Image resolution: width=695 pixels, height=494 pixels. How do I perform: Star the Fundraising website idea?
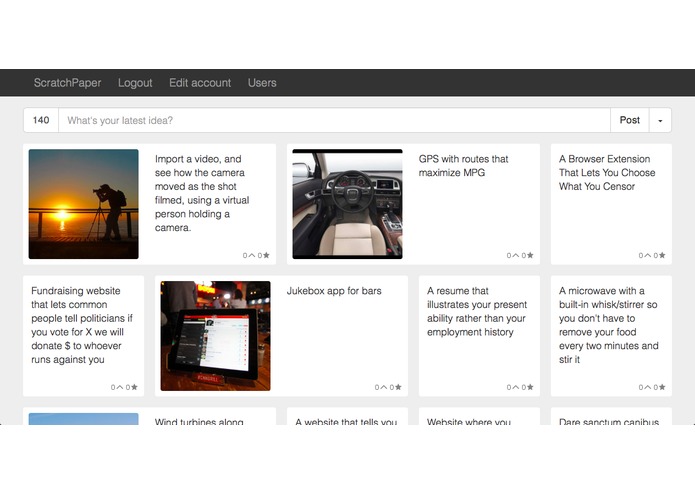tap(134, 387)
